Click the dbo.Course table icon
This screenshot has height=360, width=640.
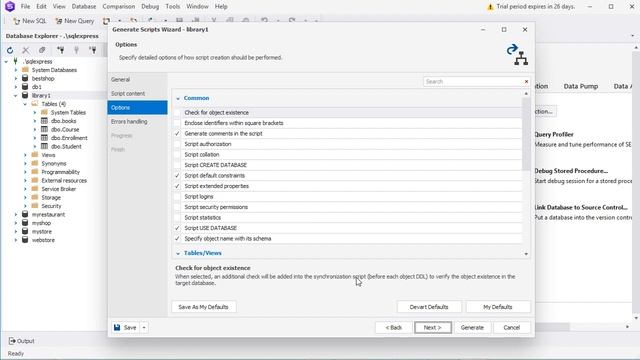(44, 129)
